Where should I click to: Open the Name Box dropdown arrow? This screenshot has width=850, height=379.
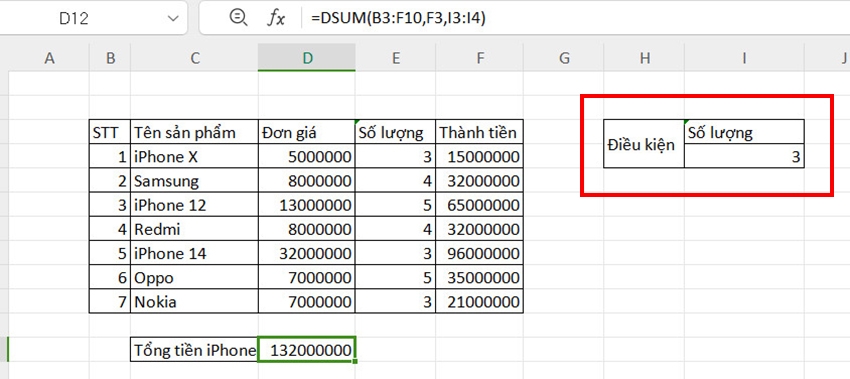click(x=173, y=18)
